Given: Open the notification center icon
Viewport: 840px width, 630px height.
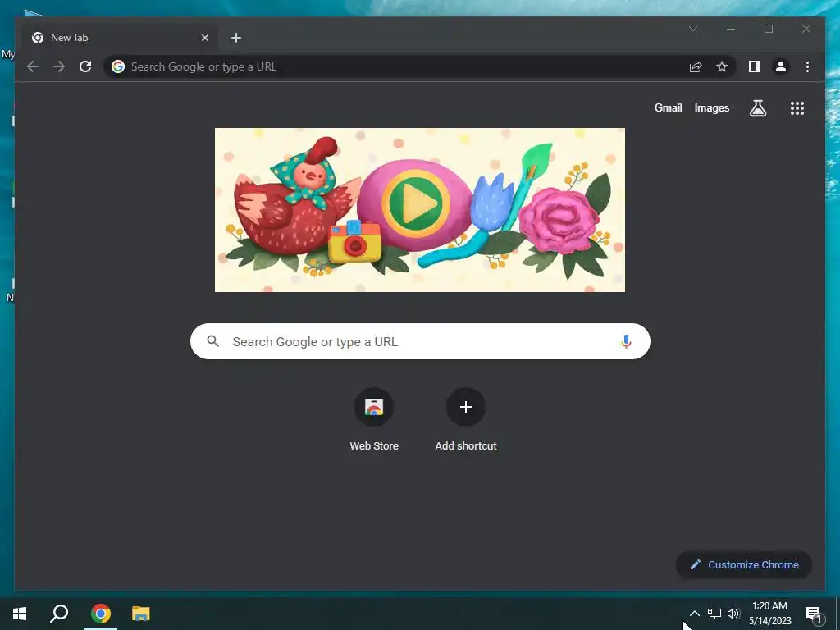Looking at the screenshot, I should 813,614.
